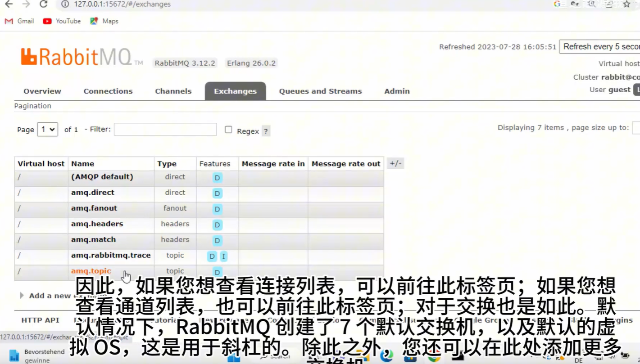Image resolution: width=640 pixels, height=364 pixels.
Task: Switch to the Connections tab
Action: point(108,91)
